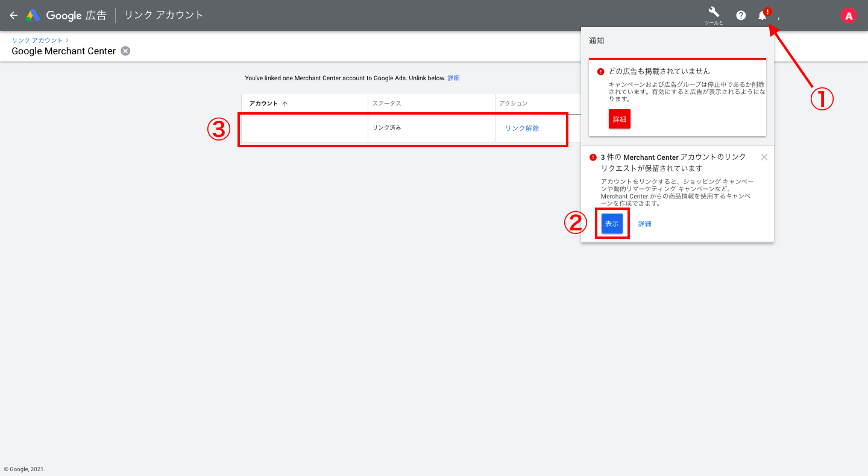This screenshot has width=868, height=476.
Task: Clear the Google Merchant Center filter chip
Action: [125, 51]
